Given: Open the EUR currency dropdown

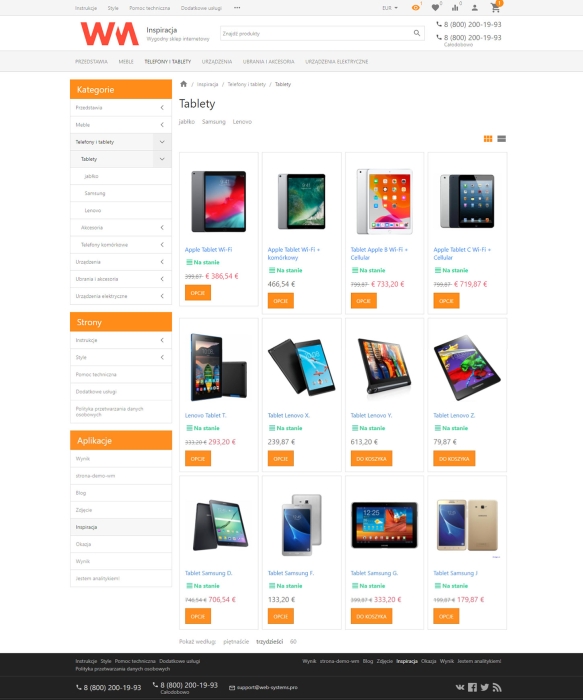Looking at the screenshot, I should coord(390,8).
